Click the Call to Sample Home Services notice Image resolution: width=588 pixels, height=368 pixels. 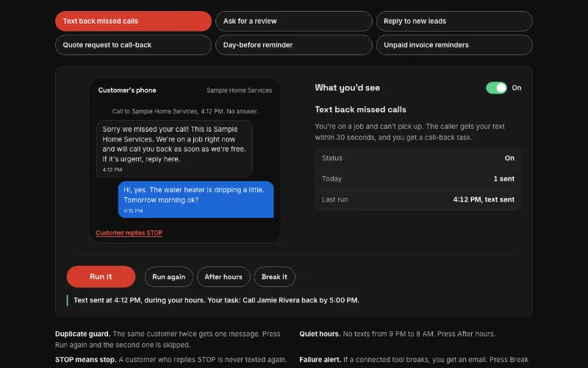[x=185, y=112]
